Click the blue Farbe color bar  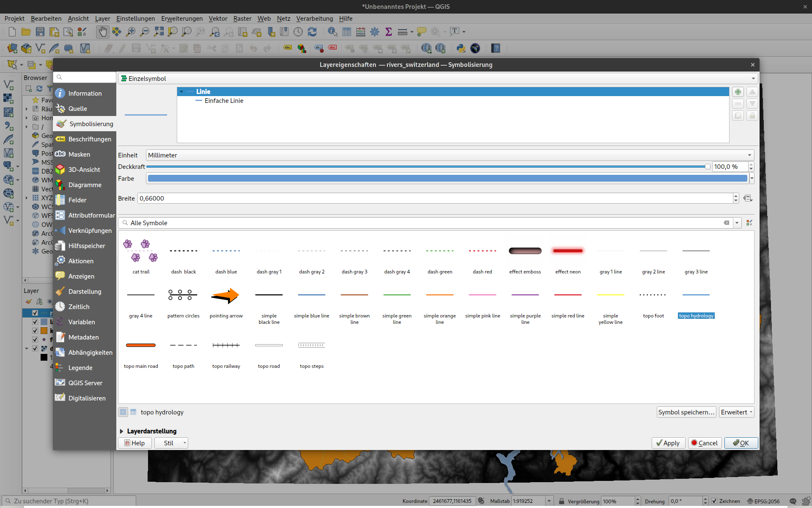pos(447,178)
